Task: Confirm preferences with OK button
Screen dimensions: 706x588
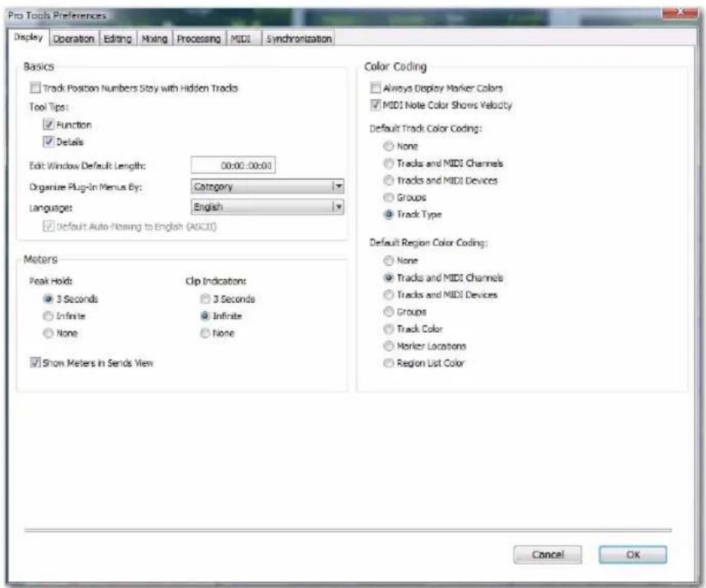Action: tap(633, 554)
